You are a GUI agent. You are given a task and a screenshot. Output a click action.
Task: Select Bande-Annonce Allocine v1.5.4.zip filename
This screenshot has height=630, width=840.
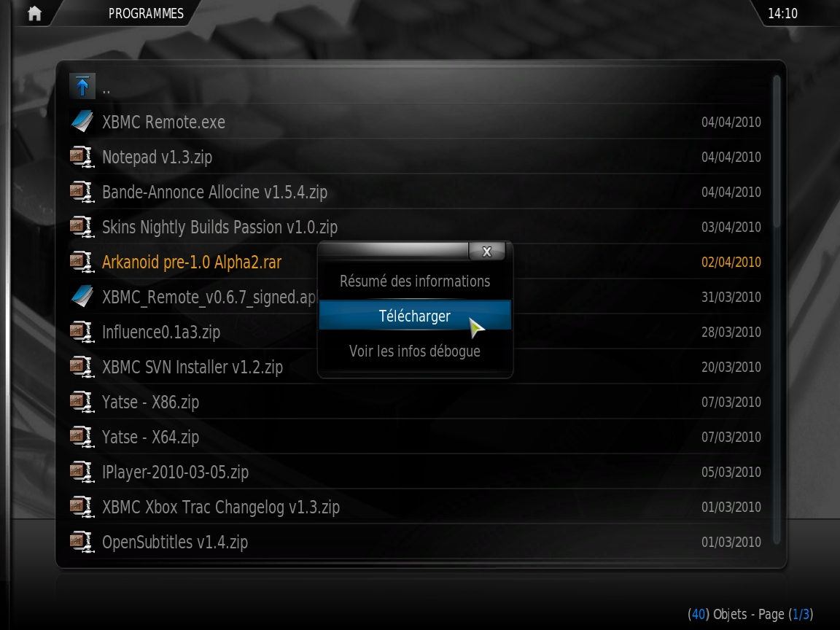(x=214, y=192)
